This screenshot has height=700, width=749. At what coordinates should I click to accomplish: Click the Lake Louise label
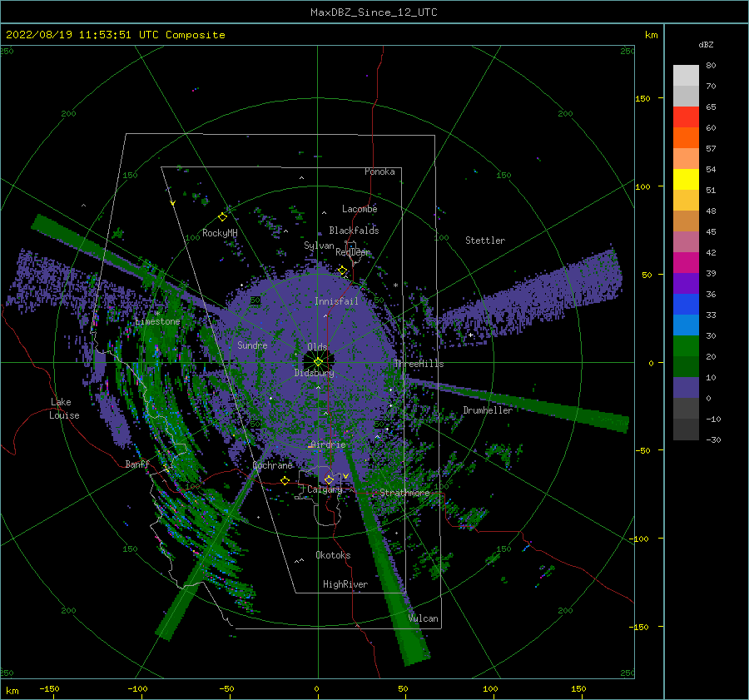coord(64,409)
